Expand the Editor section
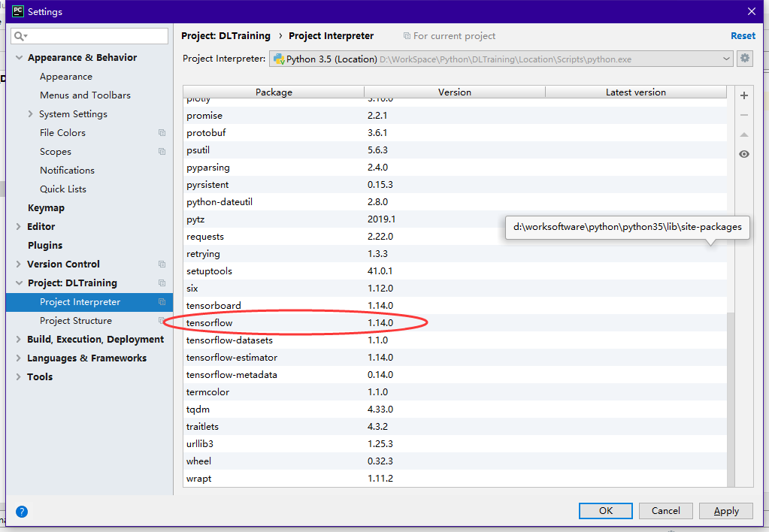This screenshot has width=769, height=532. (x=19, y=226)
